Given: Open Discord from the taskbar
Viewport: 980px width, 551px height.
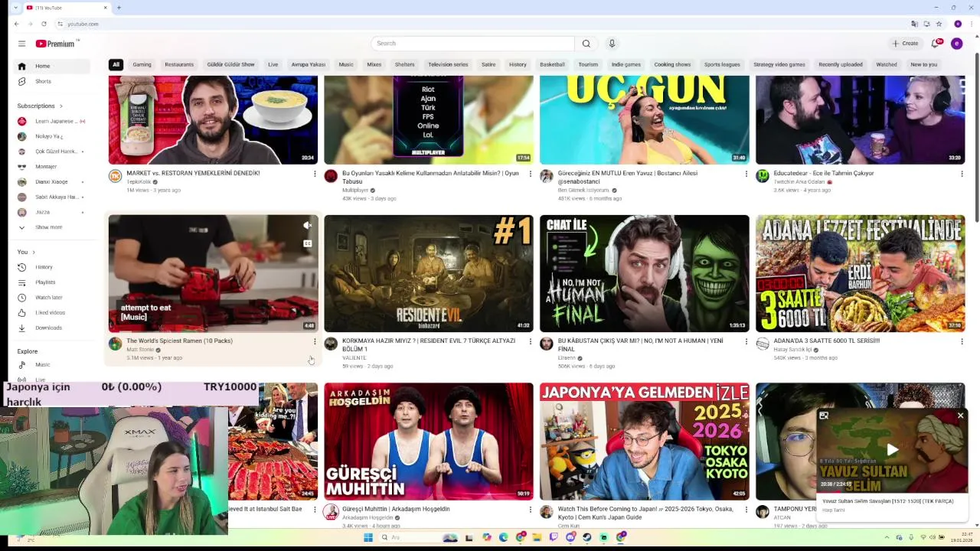Looking at the screenshot, I should coord(570,537).
